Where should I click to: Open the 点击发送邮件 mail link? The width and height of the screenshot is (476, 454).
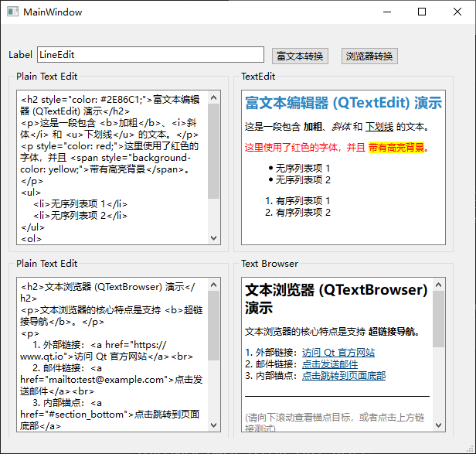coord(330,364)
